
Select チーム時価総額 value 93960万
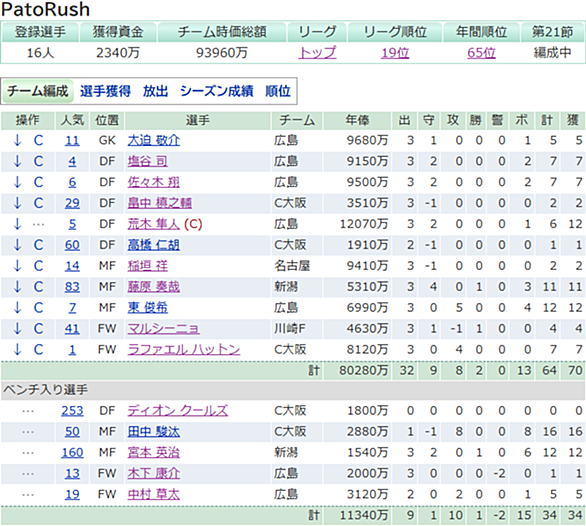click(222, 53)
